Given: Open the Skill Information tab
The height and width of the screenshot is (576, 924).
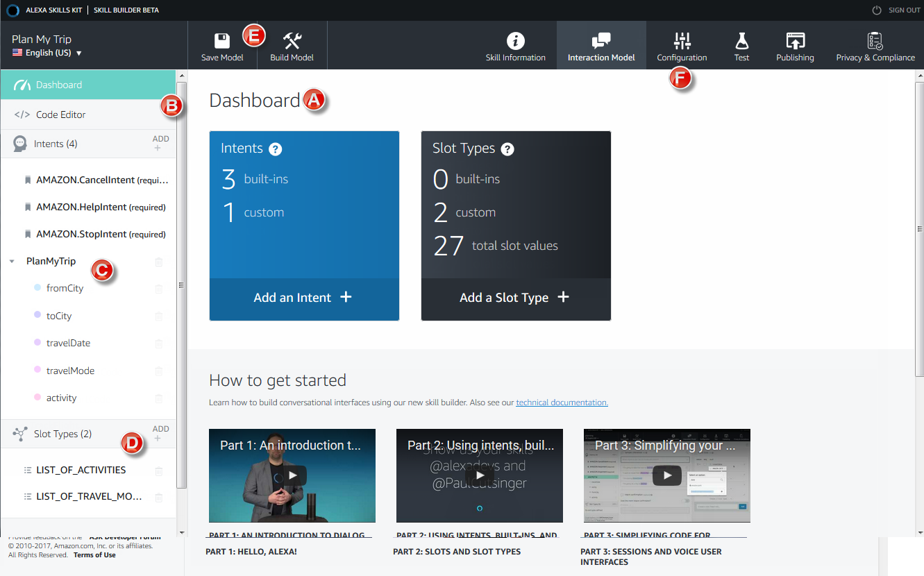Looking at the screenshot, I should (515, 41).
